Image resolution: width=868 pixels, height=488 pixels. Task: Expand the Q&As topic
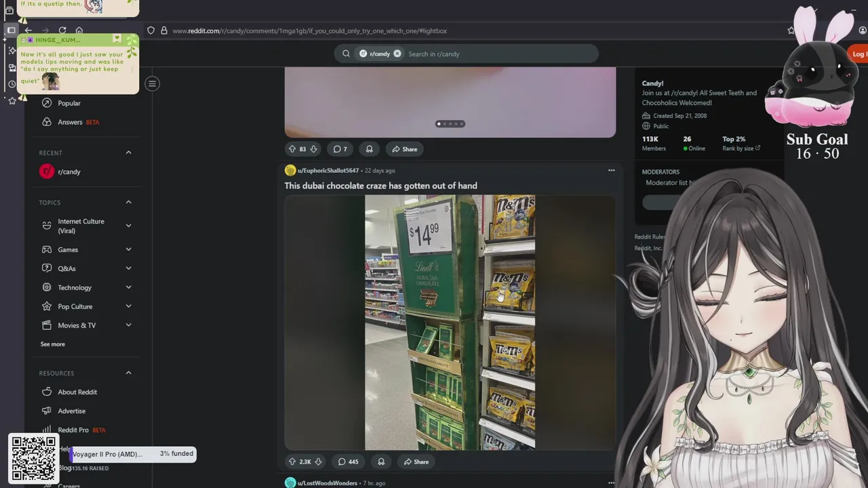coord(128,268)
